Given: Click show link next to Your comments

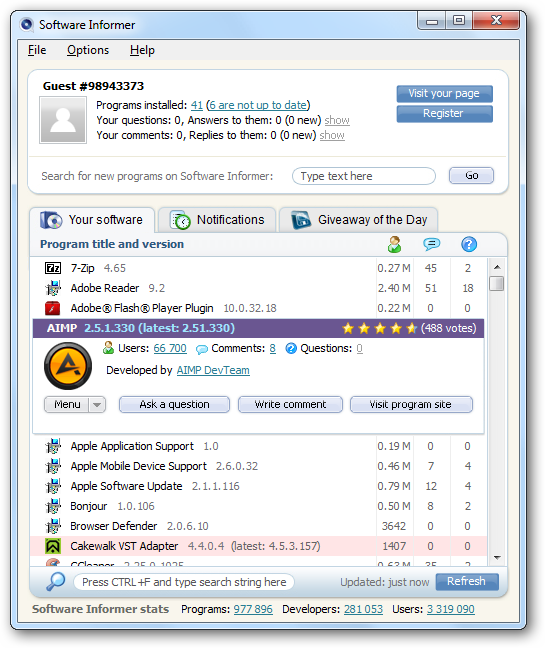Looking at the screenshot, I should click(332, 135).
